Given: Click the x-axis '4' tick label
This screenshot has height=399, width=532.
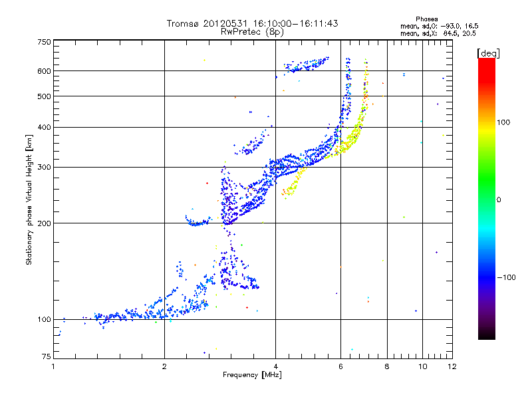Looking at the screenshot, I should pyautogui.click(x=275, y=366).
